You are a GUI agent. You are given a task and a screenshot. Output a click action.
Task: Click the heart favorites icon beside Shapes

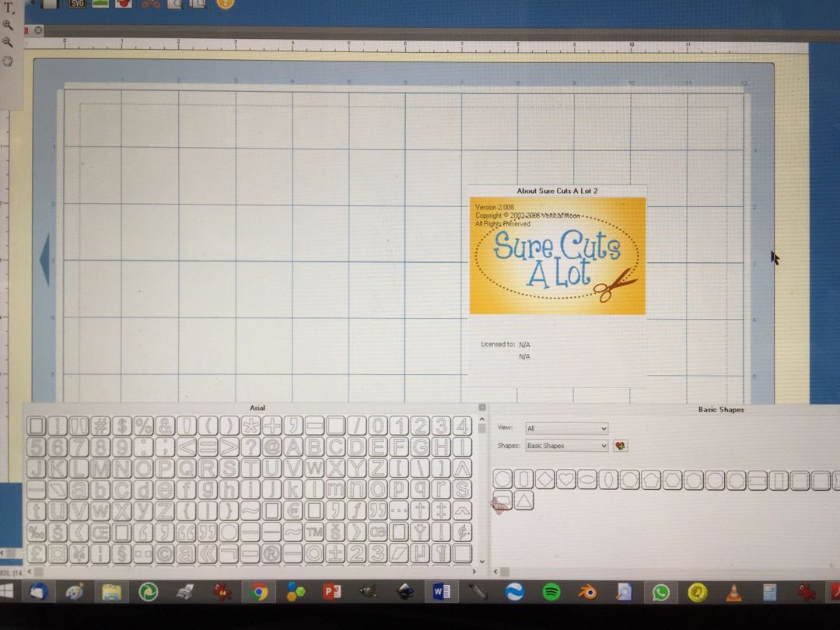point(620,446)
